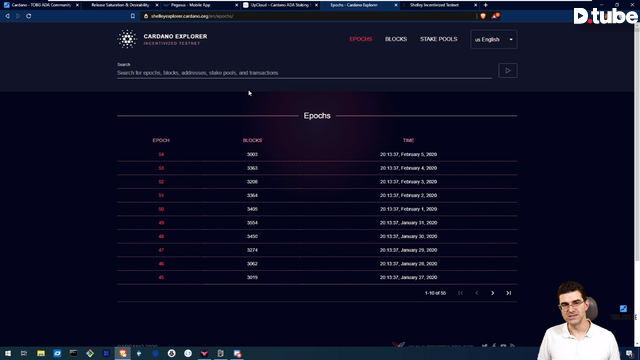The height and width of the screenshot is (360, 640).
Task: Close the Epochs - Cardano Explorer tab
Action: [396, 5]
